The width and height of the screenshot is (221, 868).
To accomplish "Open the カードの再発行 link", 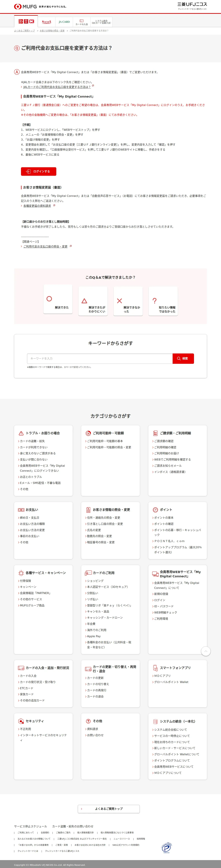I will (x=97, y=690).
